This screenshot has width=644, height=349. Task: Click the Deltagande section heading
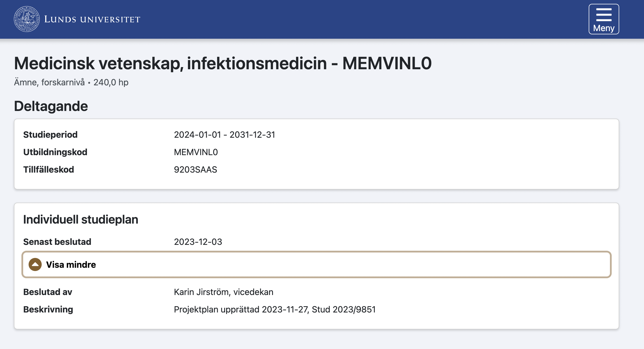[51, 106]
